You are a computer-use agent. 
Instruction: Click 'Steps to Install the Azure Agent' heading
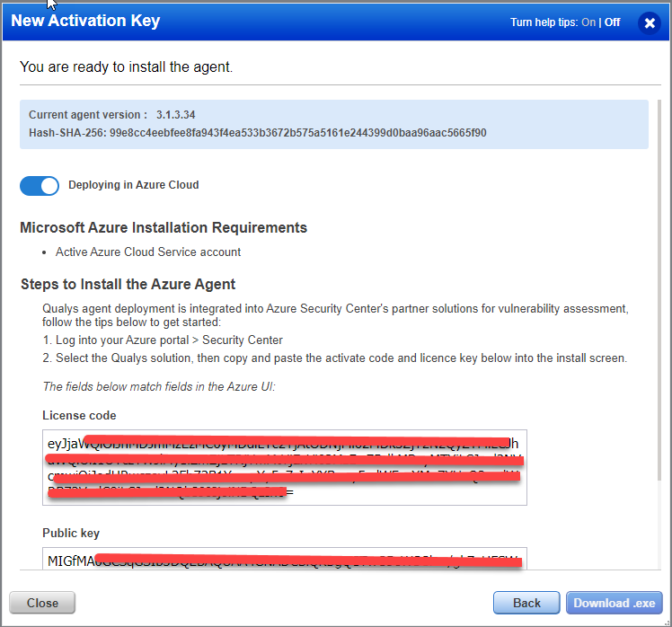pyautogui.click(x=128, y=284)
